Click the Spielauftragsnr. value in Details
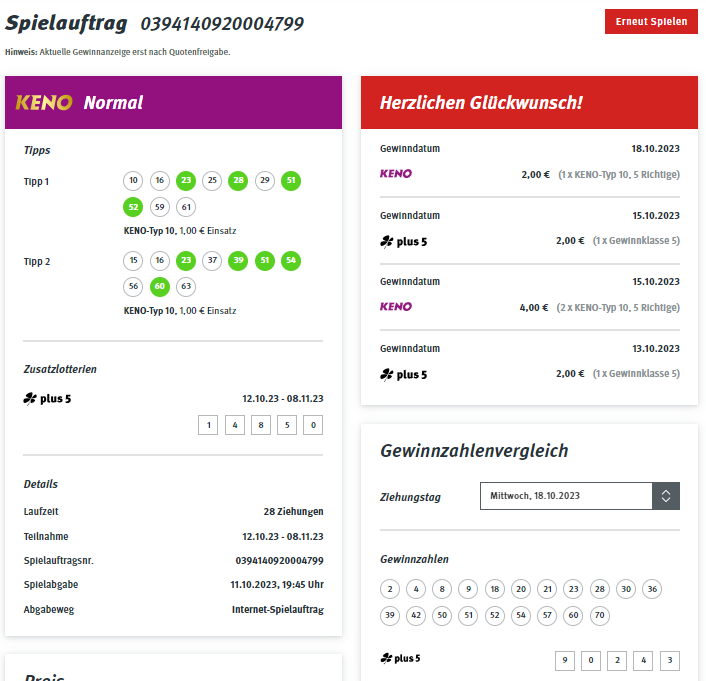This screenshot has height=681, width=706. (279, 561)
